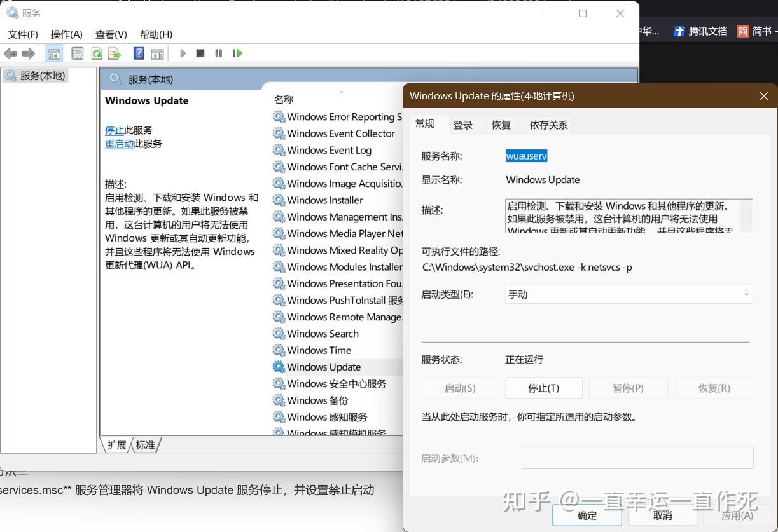Open the 查看(V) menu

[x=111, y=34]
